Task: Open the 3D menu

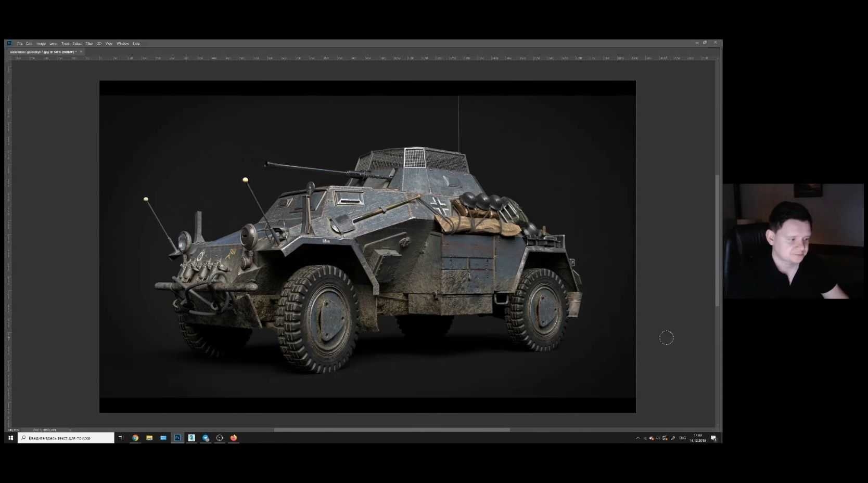Action: [99, 44]
